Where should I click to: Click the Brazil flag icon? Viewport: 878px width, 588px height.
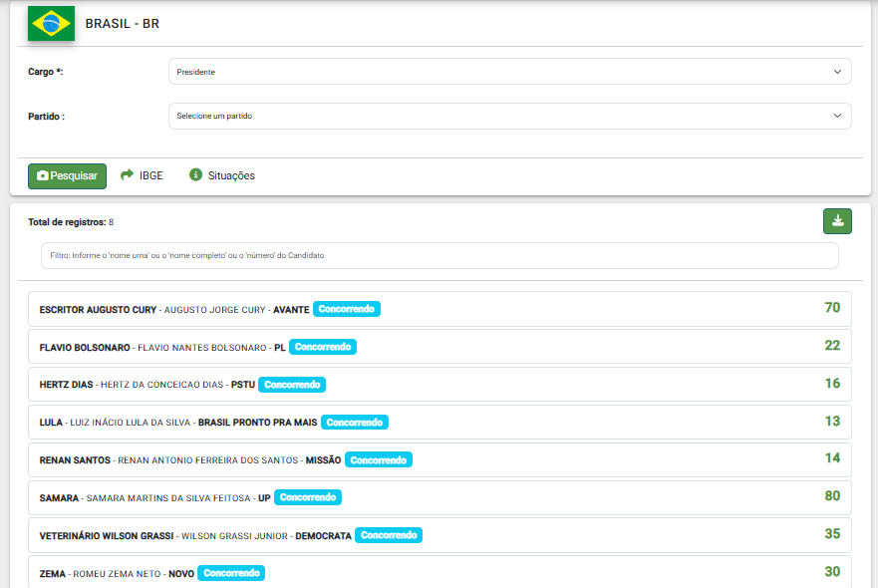point(51,24)
